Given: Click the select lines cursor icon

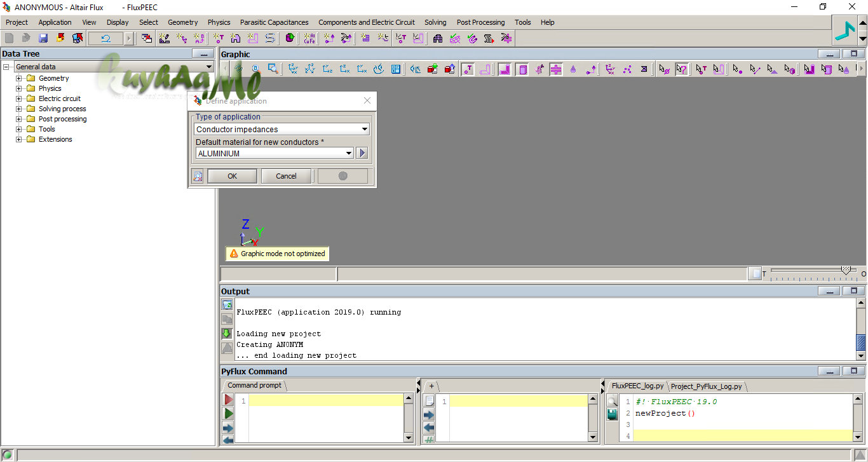Looking at the screenshot, I should 755,69.
